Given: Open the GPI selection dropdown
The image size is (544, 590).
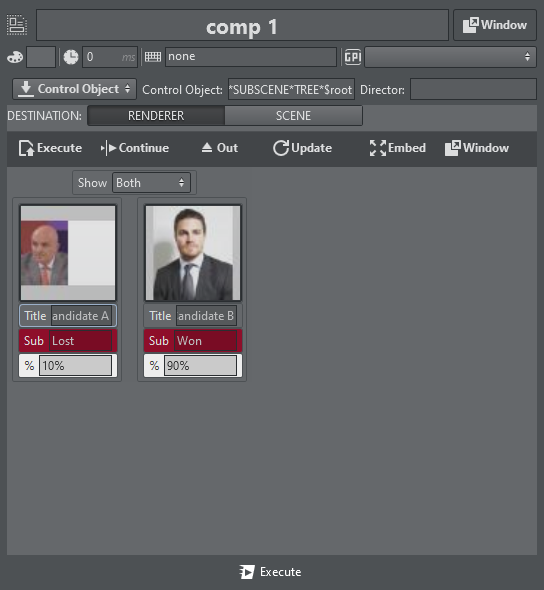Looking at the screenshot, I should (x=450, y=57).
